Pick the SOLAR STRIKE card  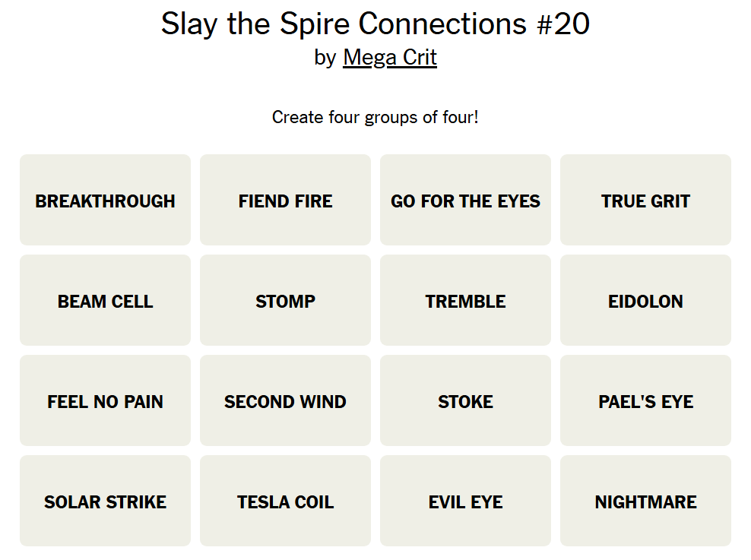click(x=105, y=501)
